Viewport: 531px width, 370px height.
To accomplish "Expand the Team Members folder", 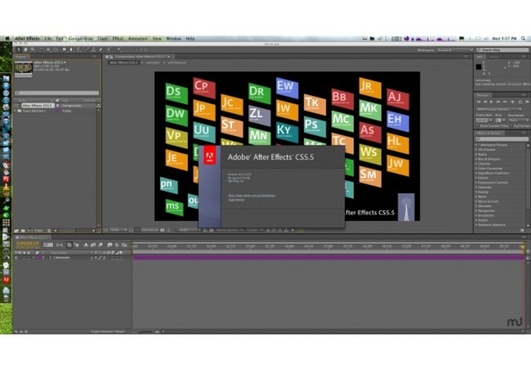I will coord(16,111).
